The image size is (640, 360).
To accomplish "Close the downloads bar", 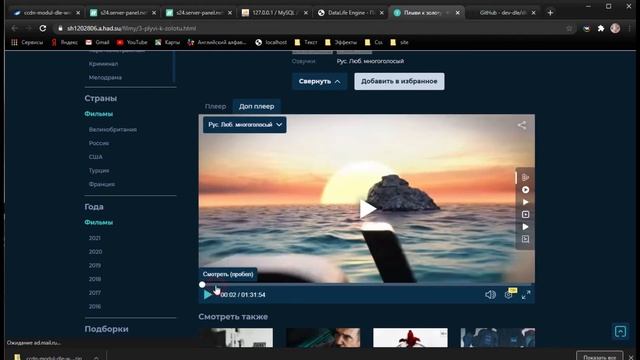I will [631, 357].
